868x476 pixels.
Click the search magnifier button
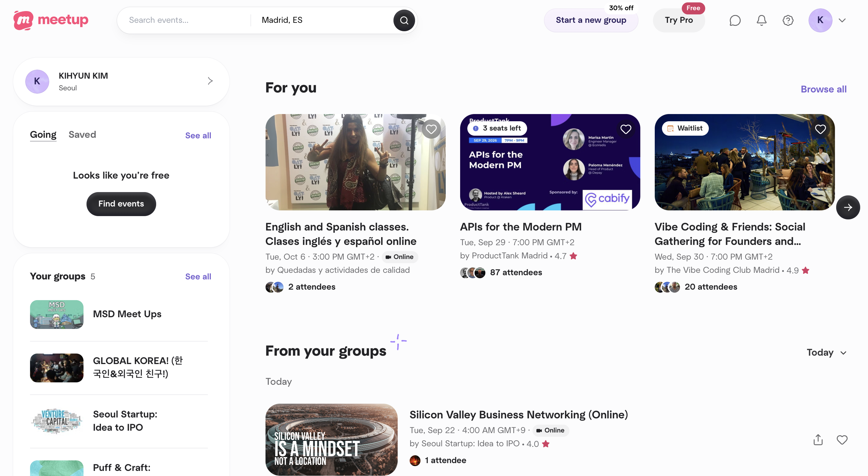(x=404, y=20)
